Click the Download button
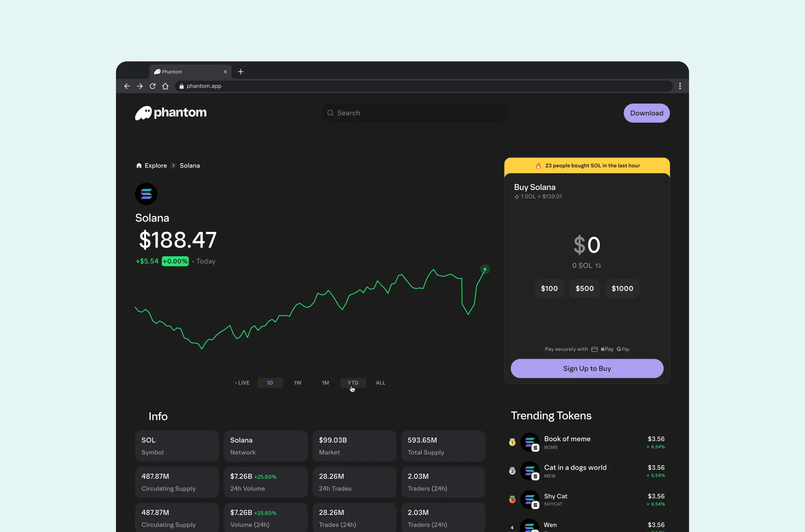 pyautogui.click(x=647, y=113)
